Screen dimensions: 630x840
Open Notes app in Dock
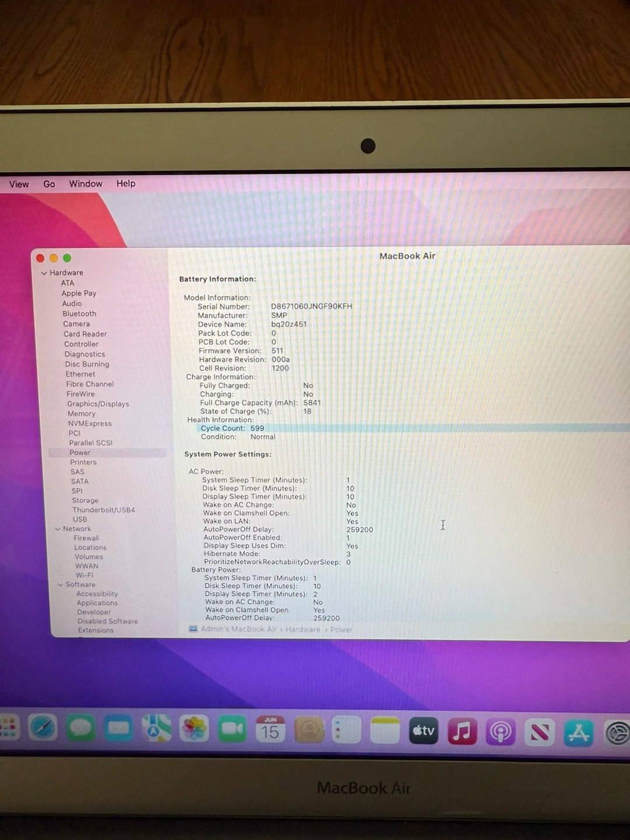pos(385,730)
